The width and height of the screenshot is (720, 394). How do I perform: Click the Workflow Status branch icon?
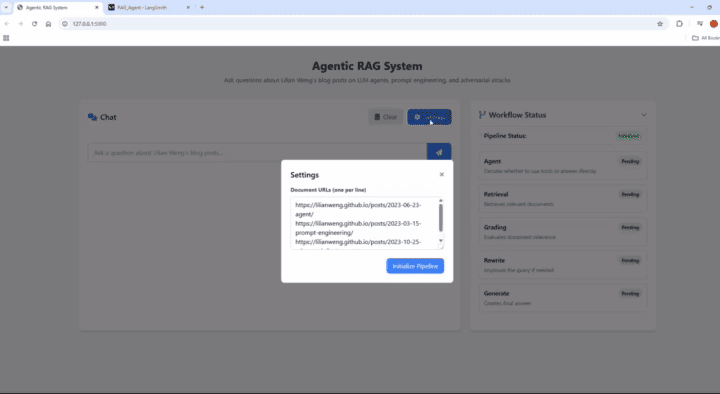482,115
